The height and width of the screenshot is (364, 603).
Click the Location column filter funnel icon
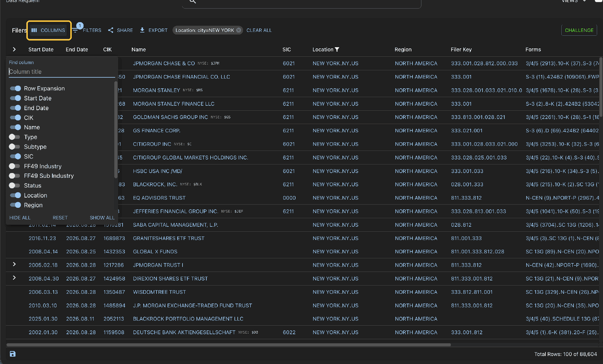337,50
